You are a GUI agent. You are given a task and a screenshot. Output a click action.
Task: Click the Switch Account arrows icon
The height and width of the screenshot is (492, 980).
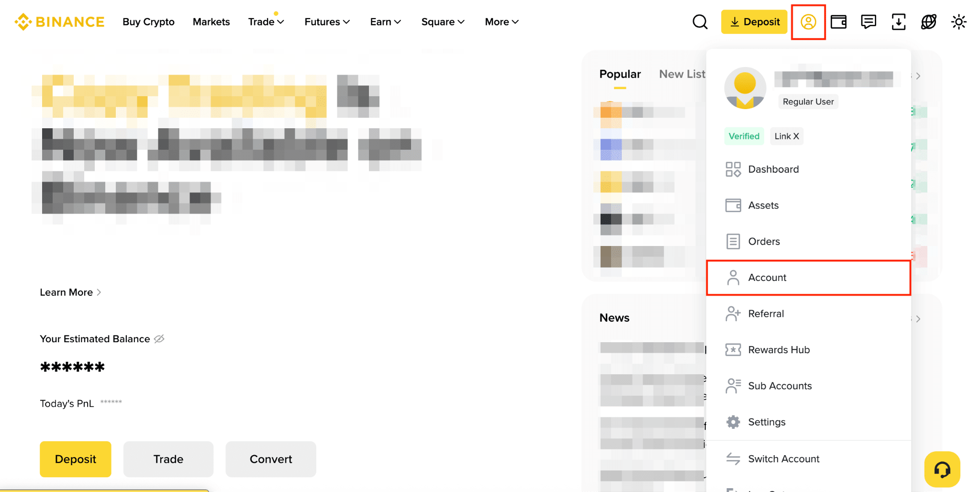733,459
